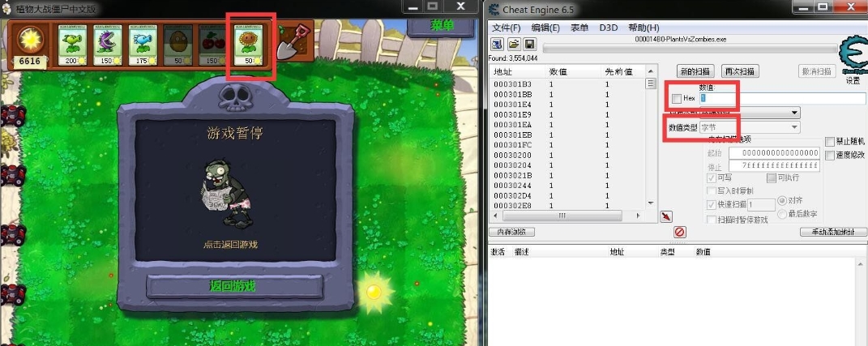Image resolution: width=868 pixels, height=346 pixels.
Task: Select the 最后数字 radio button
Action: pos(782,214)
